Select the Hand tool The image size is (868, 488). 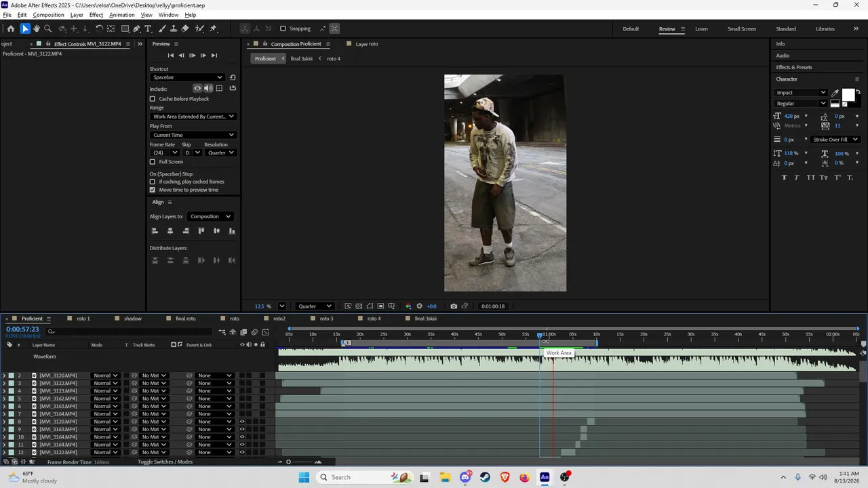point(37,28)
